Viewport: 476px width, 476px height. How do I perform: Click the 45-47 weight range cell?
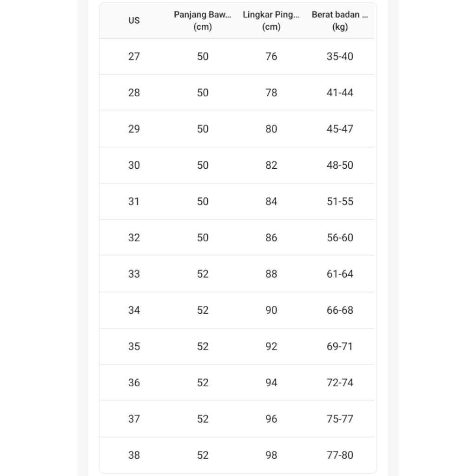click(340, 129)
